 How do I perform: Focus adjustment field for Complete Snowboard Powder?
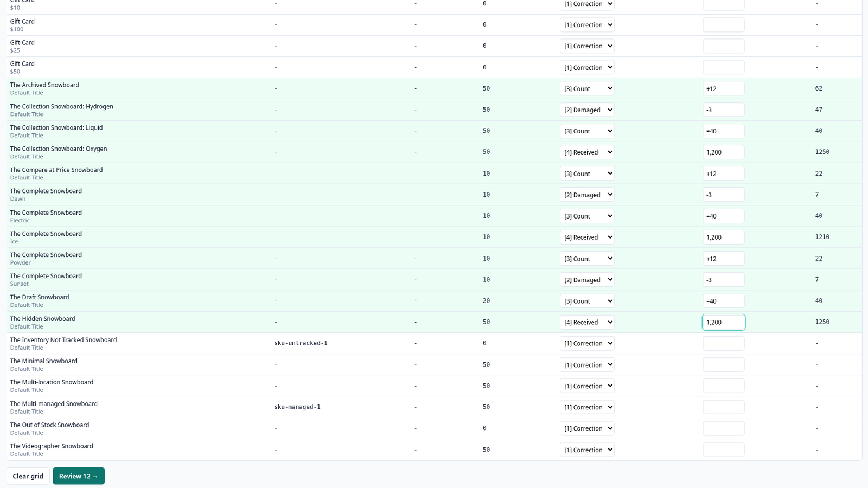724,259
